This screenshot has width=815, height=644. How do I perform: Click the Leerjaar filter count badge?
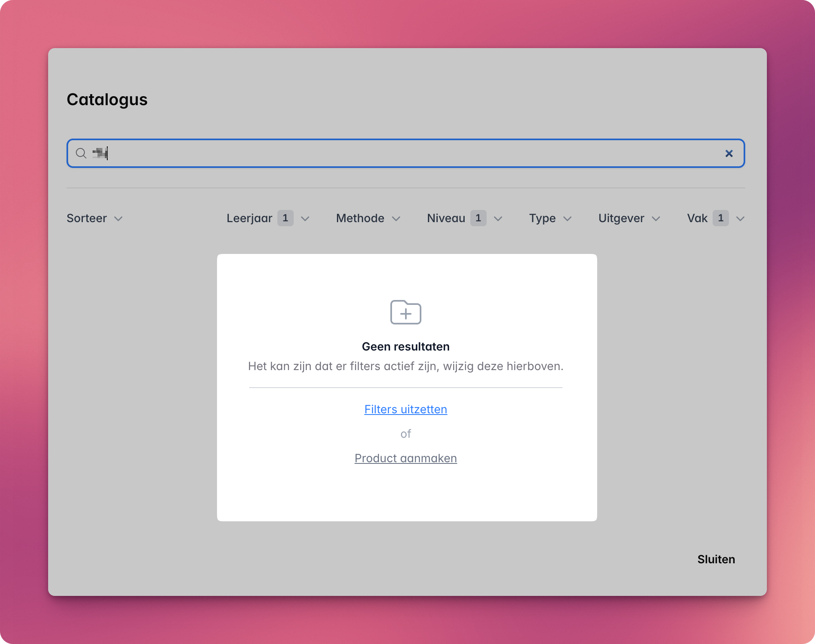[285, 218]
